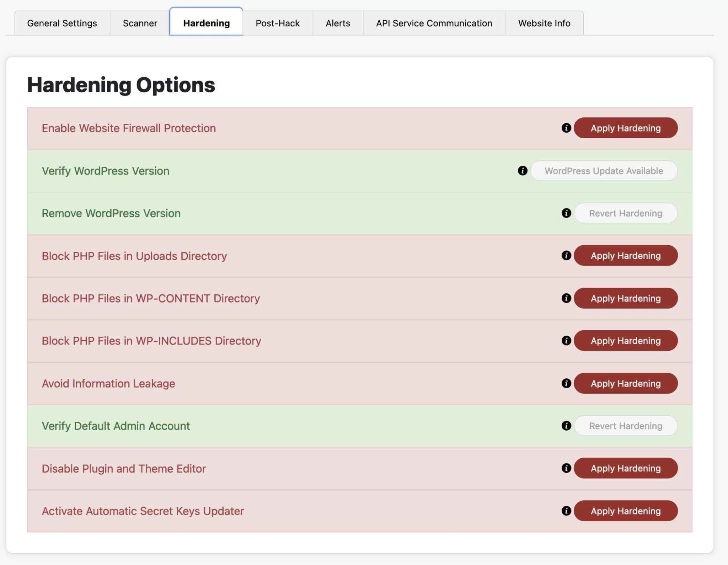Open info icon for WP-CONTENT Directory row
The image size is (728, 565).
pos(566,298)
